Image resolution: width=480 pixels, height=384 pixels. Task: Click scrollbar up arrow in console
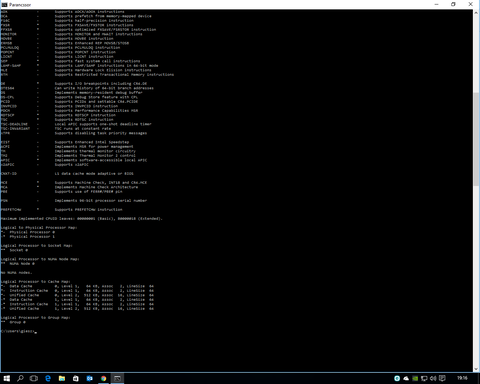(476, 12)
